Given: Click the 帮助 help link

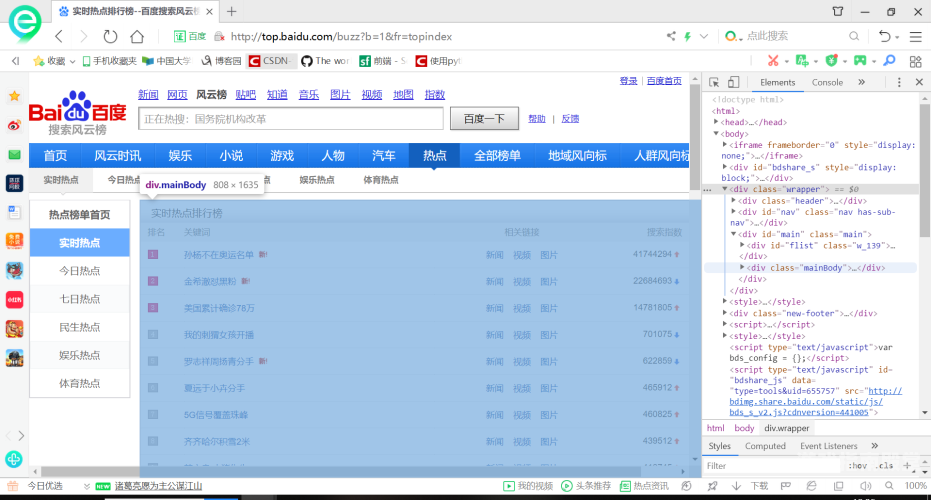Looking at the screenshot, I should 537,119.
